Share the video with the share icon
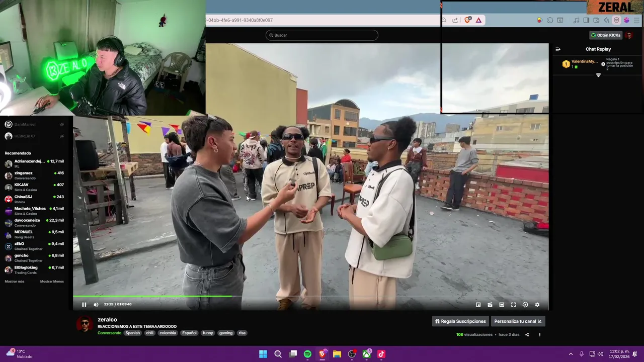This screenshot has width=644, height=362. [527, 334]
